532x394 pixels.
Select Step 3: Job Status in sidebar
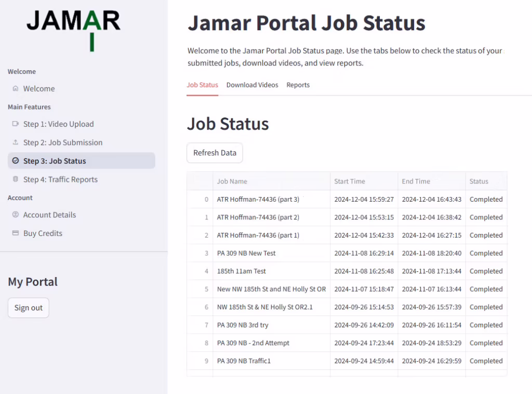(x=82, y=161)
